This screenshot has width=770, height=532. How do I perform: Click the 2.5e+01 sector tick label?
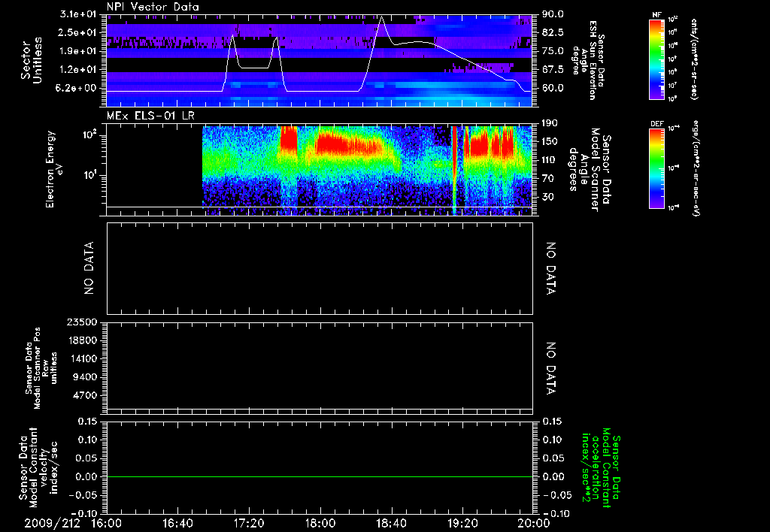click(x=78, y=32)
